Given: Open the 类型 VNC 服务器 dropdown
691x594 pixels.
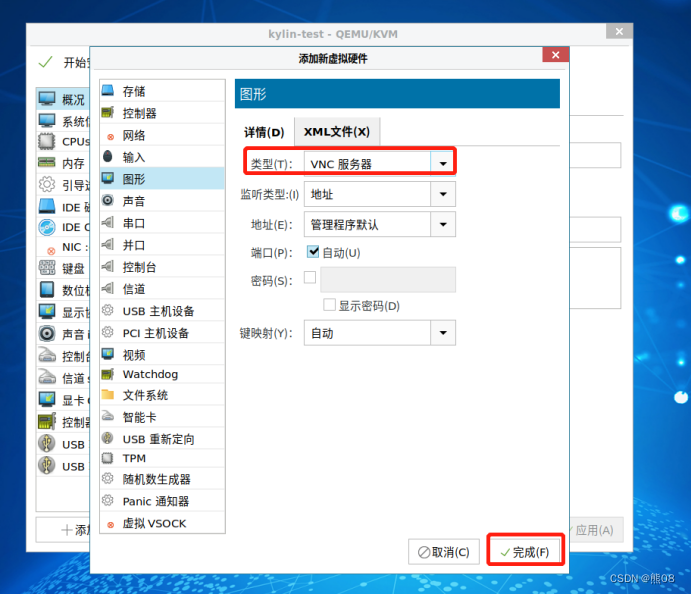Looking at the screenshot, I should (x=442, y=162).
